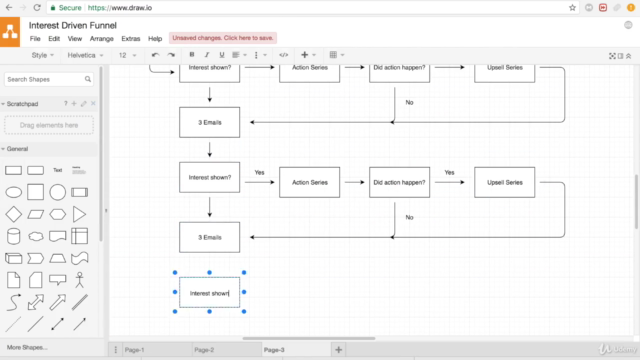Open the table insert dropdown
Viewport: 640px width, 360px height.
337,55
